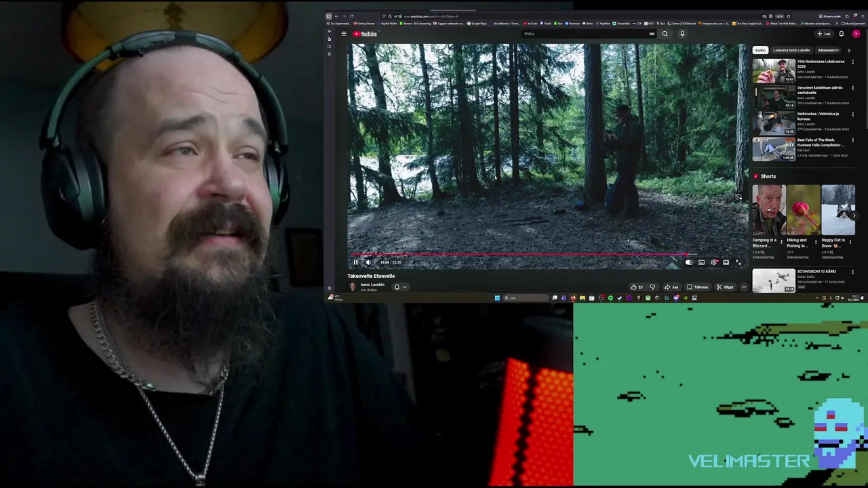
Task: Open options for Best Fails video
Action: click(x=853, y=140)
